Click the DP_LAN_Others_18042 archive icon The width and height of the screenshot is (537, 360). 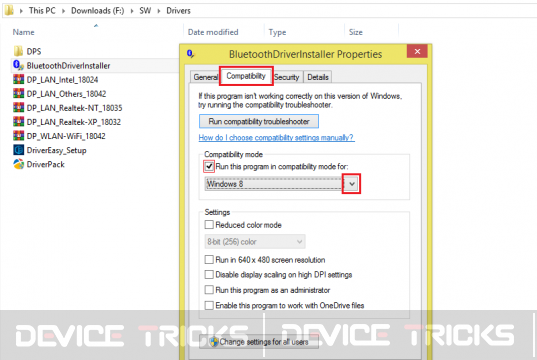[18, 94]
